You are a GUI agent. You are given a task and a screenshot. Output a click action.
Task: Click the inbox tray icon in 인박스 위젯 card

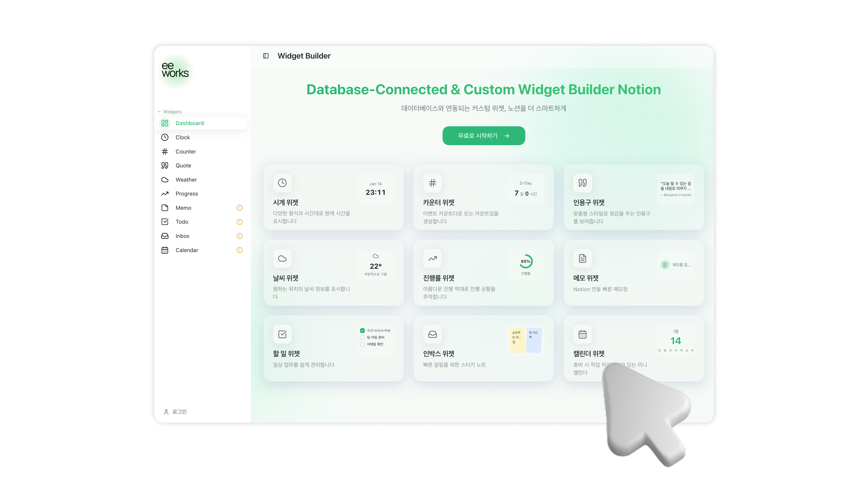(x=432, y=334)
